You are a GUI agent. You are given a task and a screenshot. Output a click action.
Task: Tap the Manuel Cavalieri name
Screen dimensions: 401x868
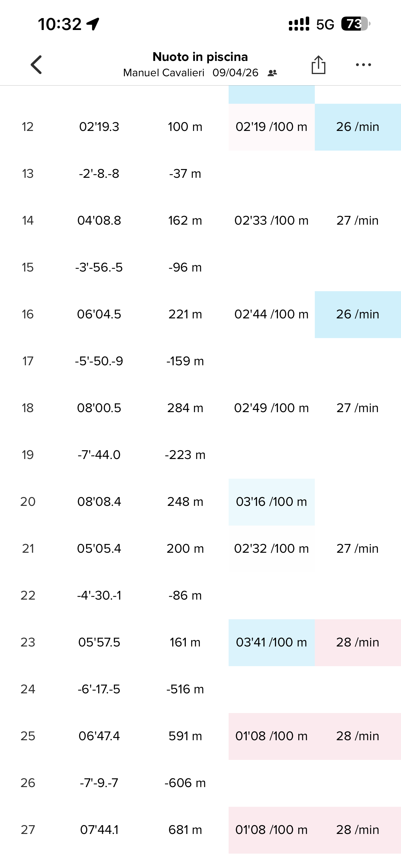pyautogui.click(x=164, y=73)
